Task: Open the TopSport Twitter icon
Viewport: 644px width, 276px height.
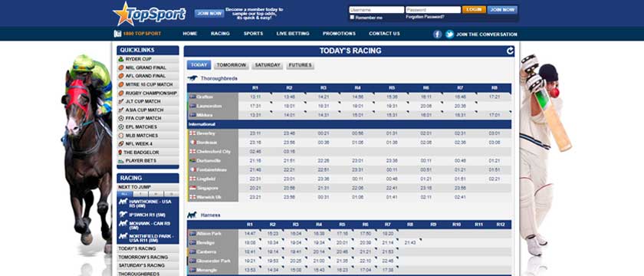Action: (450, 34)
